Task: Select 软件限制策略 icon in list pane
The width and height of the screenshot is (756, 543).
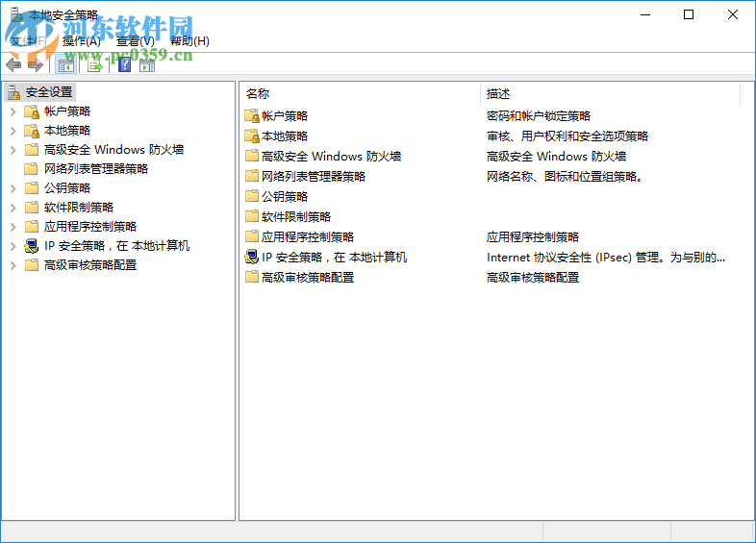Action: coord(252,216)
